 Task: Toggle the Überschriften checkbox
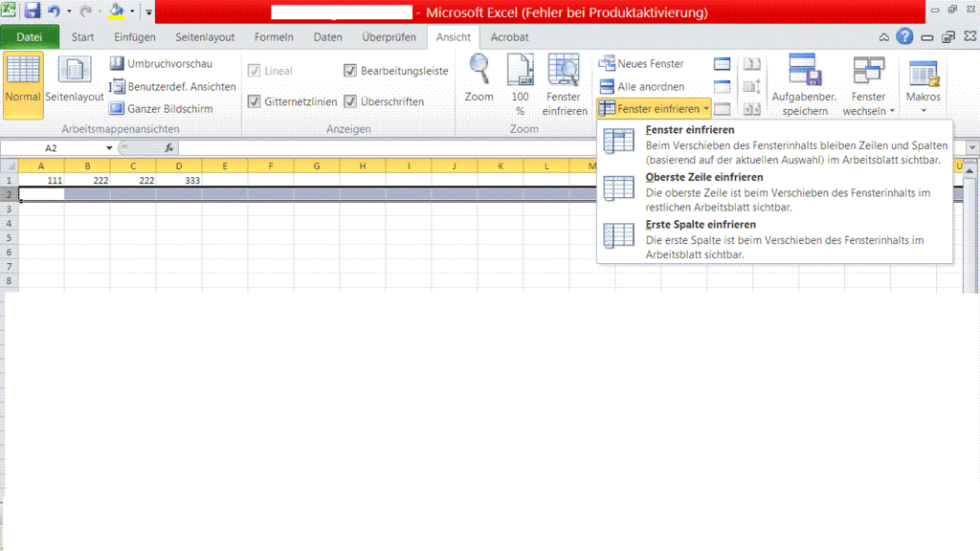(350, 101)
